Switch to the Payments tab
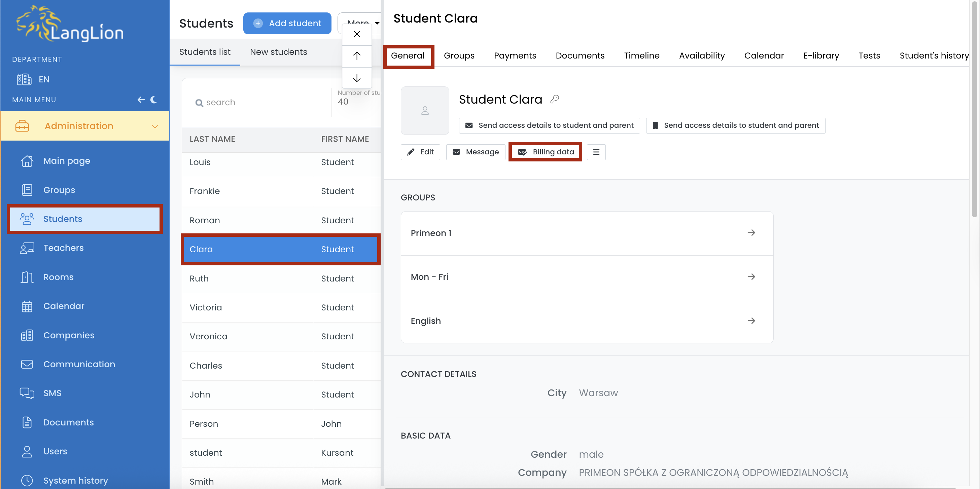The image size is (980, 489). tap(515, 55)
